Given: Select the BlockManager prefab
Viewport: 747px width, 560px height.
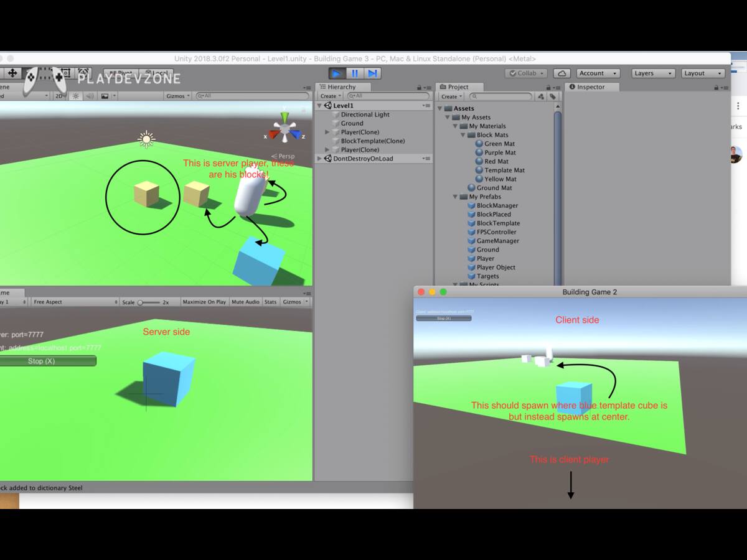Looking at the screenshot, I should tap(497, 205).
